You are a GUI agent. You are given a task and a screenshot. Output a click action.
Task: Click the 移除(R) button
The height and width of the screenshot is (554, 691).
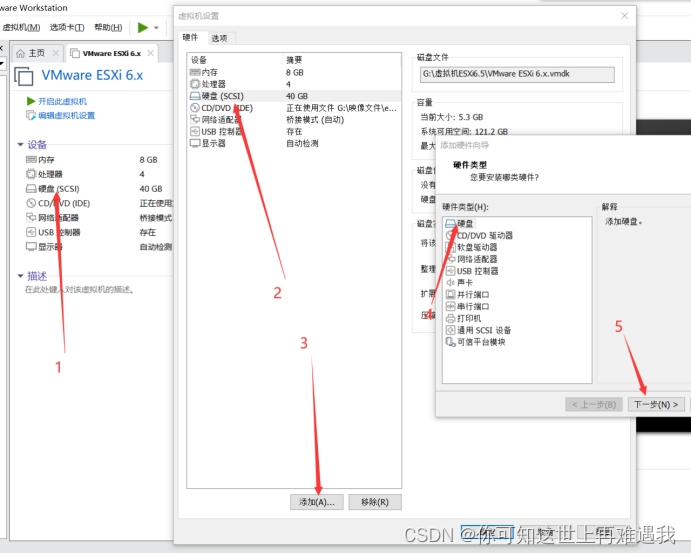pyautogui.click(x=375, y=502)
